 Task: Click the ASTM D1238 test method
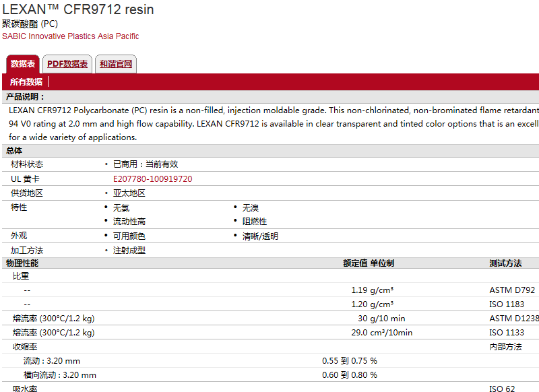pos(514,319)
